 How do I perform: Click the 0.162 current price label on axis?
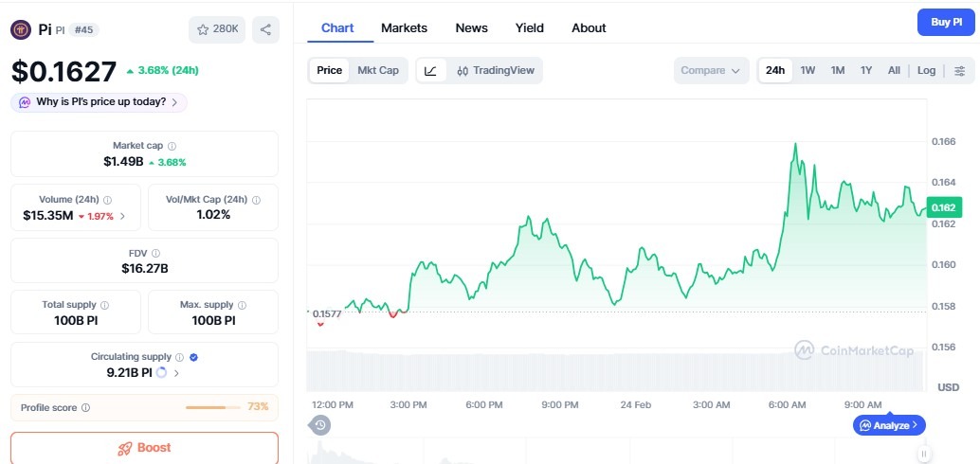944,207
